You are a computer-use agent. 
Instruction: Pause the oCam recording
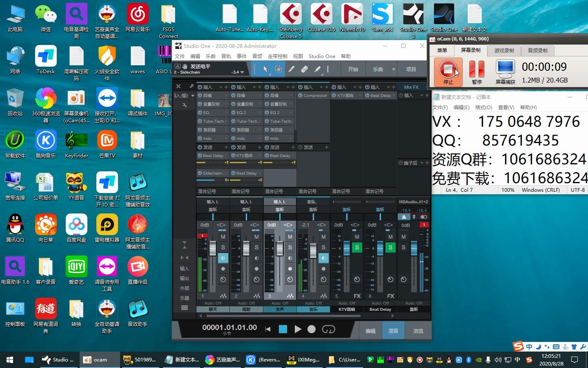pos(477,72)
